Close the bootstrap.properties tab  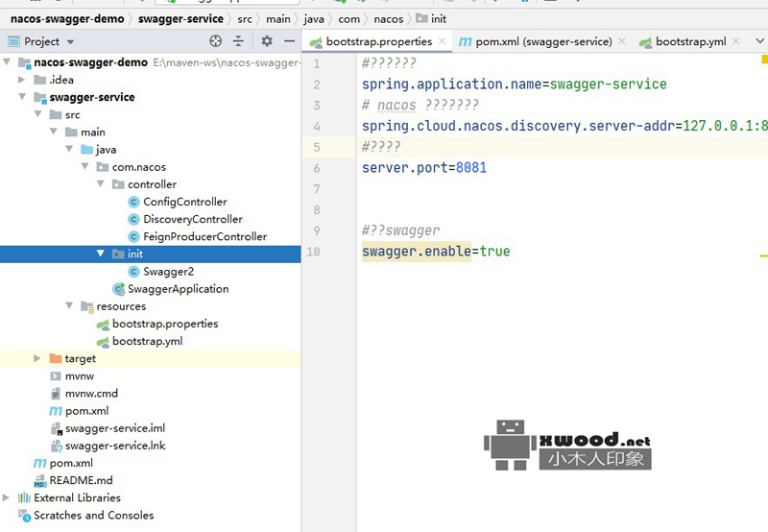tap(442, 41)
